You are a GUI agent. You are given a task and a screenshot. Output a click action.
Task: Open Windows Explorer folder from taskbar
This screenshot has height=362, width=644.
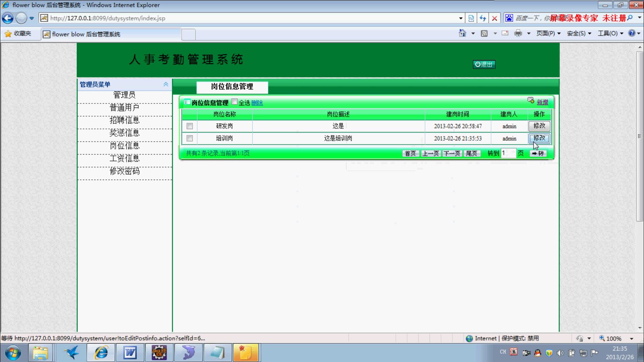click(x=40, y=353)
